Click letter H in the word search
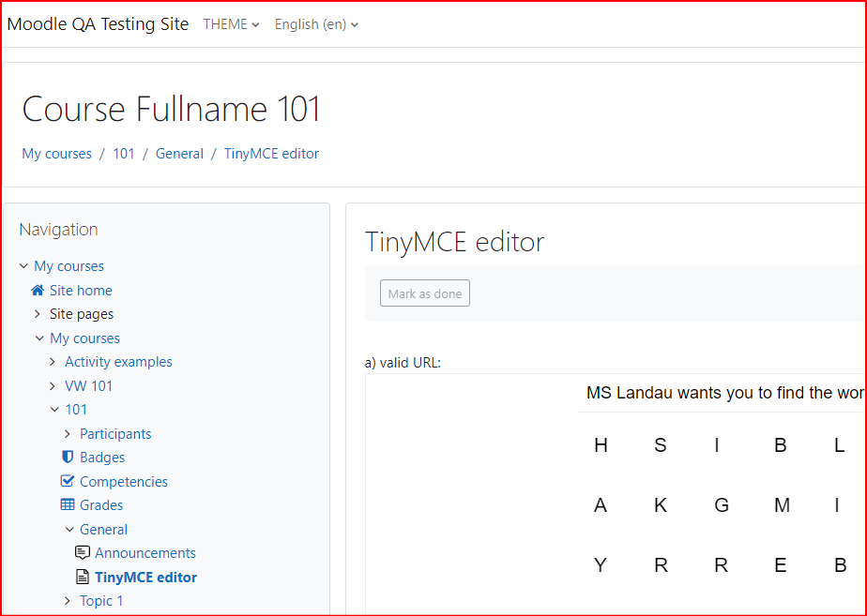 coord(601,444)
